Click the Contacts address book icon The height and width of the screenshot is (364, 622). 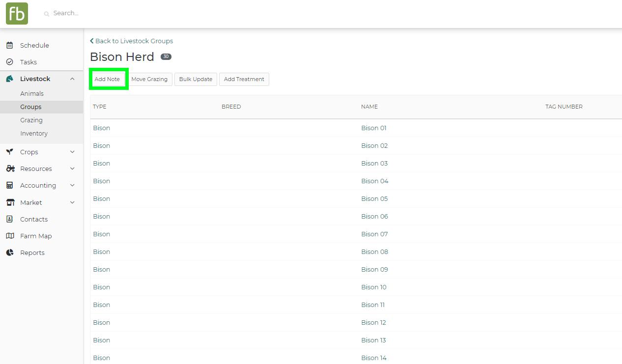coord(9,219)
